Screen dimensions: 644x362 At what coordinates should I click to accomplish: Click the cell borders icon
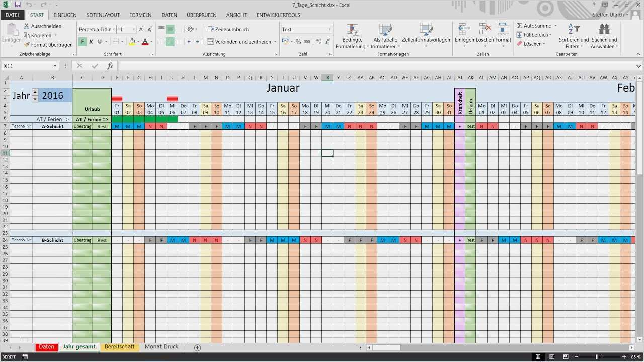click(115, 42)
